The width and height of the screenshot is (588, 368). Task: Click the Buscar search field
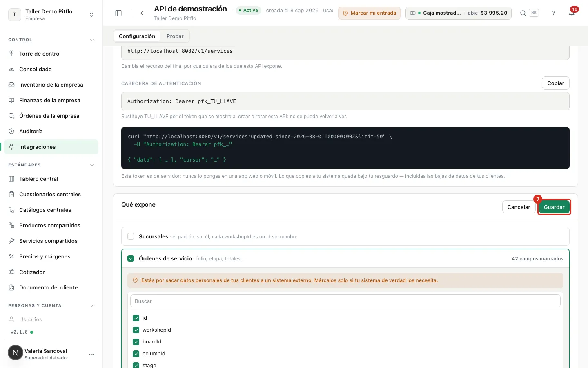click(x=345, y=301)
